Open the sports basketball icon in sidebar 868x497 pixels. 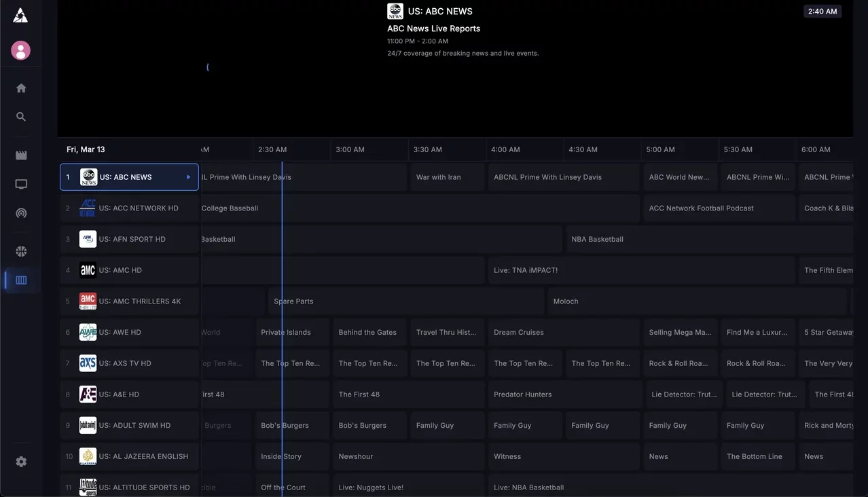click(21, 251)
